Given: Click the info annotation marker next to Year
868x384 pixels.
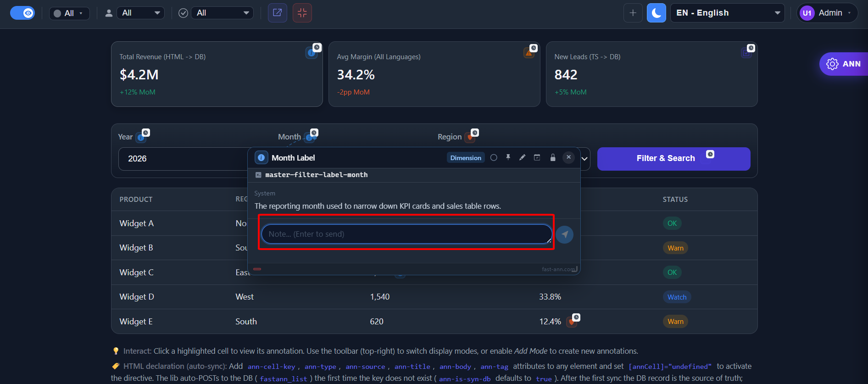Looking at the screenshot, I should point(141,137).
